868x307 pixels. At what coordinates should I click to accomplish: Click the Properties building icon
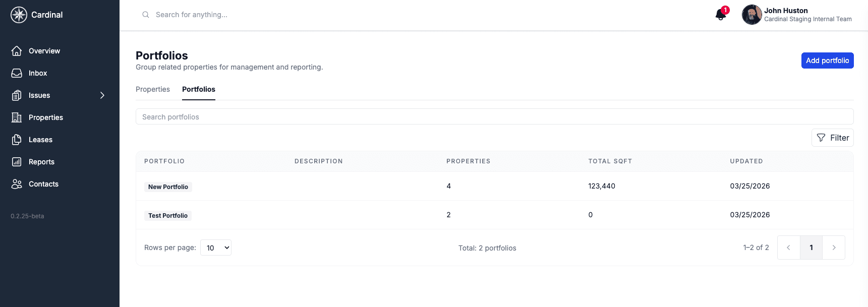[x=17, y=117]
